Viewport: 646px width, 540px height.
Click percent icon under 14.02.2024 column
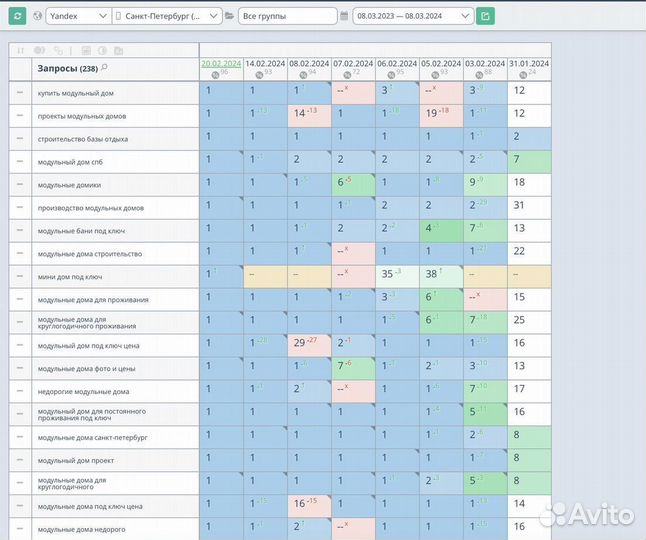[257, 73]
